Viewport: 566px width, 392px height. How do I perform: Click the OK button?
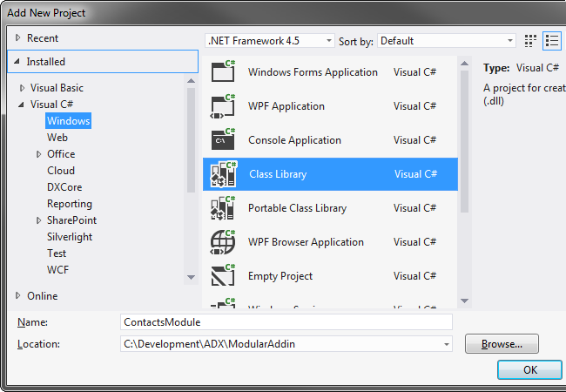(x=529, y=369)
